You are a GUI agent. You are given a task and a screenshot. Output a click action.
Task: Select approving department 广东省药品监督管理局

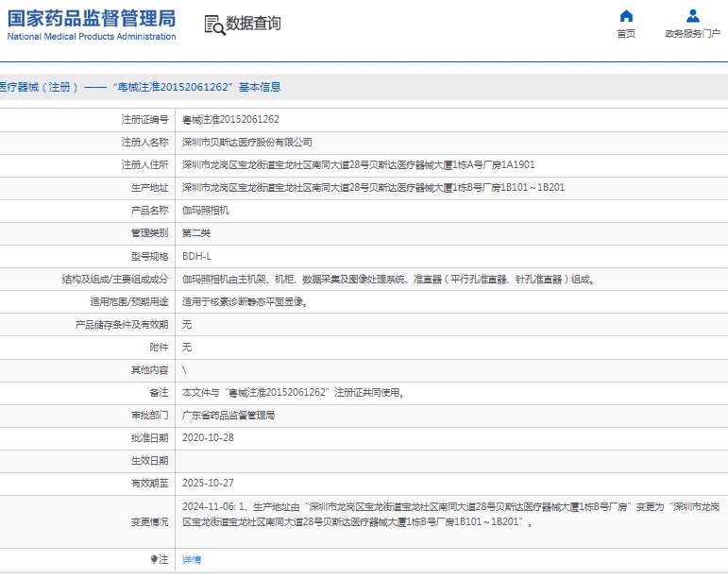click(x=229, y=415)
